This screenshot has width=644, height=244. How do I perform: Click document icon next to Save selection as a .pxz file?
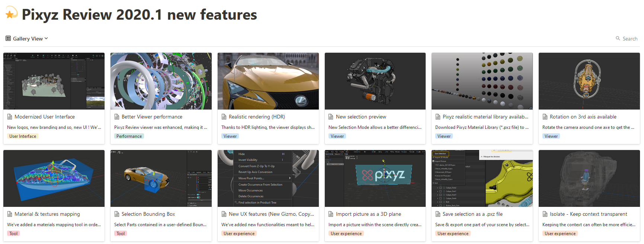tap(438, 214)
